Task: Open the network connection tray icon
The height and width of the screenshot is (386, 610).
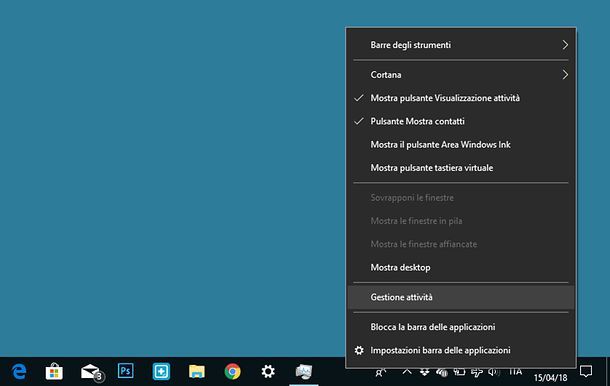Action: point(477,372)
